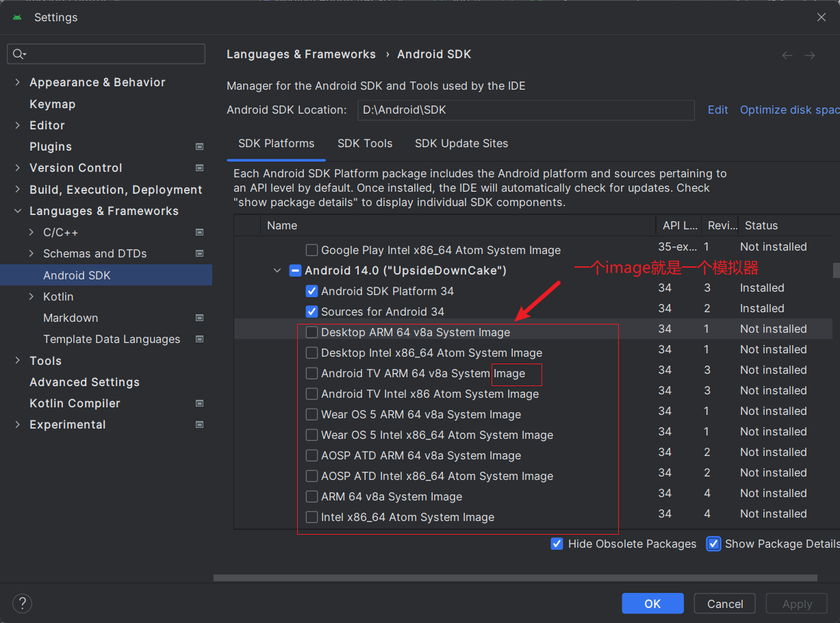Click the Edit link for SDK location

[x=717, y=110]
